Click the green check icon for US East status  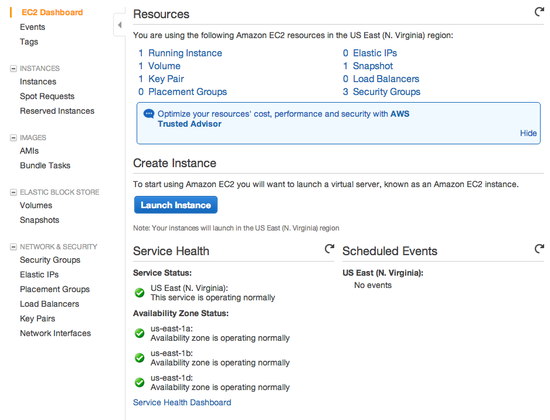(x=140, y=293)
